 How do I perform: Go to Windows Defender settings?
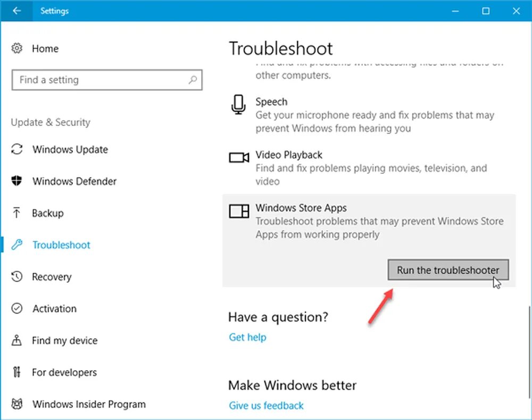(x=74, y=181)
